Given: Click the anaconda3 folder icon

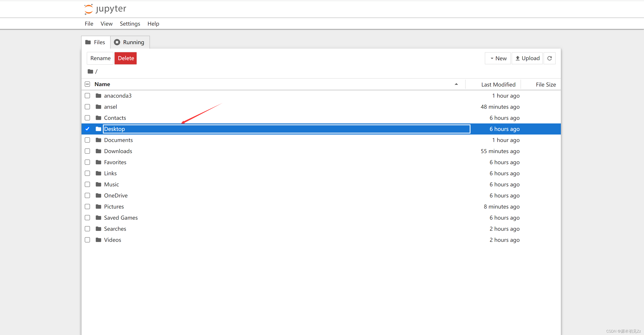Looking at the screenshot, I should 98,96.
